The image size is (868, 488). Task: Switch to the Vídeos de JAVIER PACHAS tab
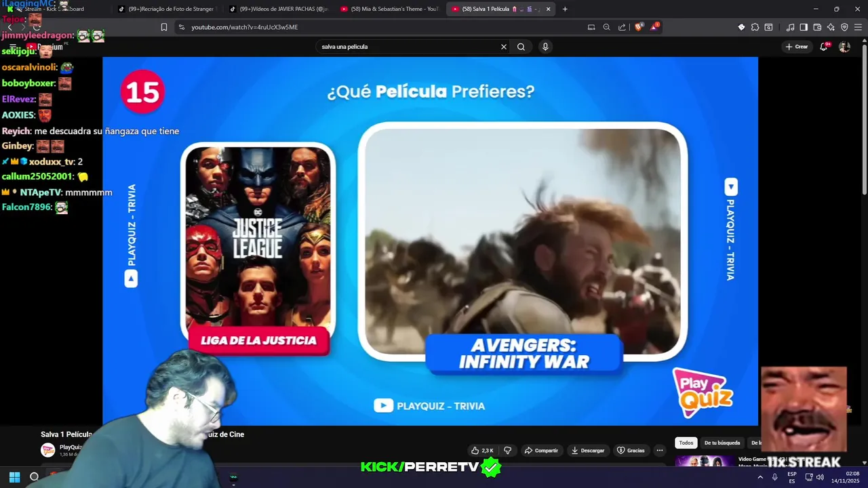[x=278, y=9]
